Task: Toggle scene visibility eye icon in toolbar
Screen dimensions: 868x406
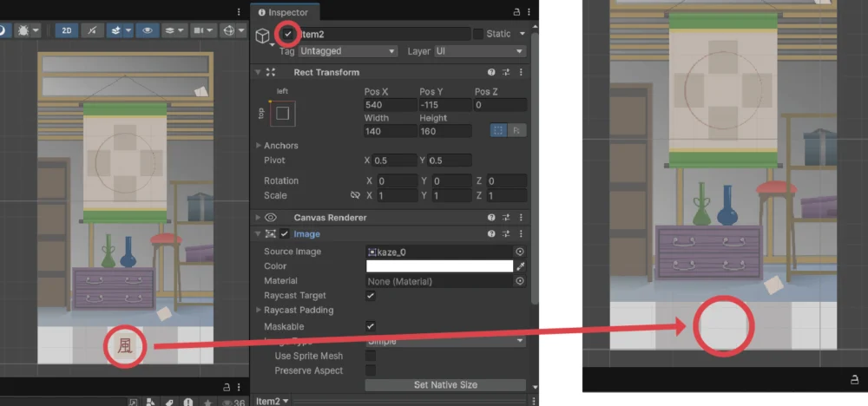Action: click(148, 29)
